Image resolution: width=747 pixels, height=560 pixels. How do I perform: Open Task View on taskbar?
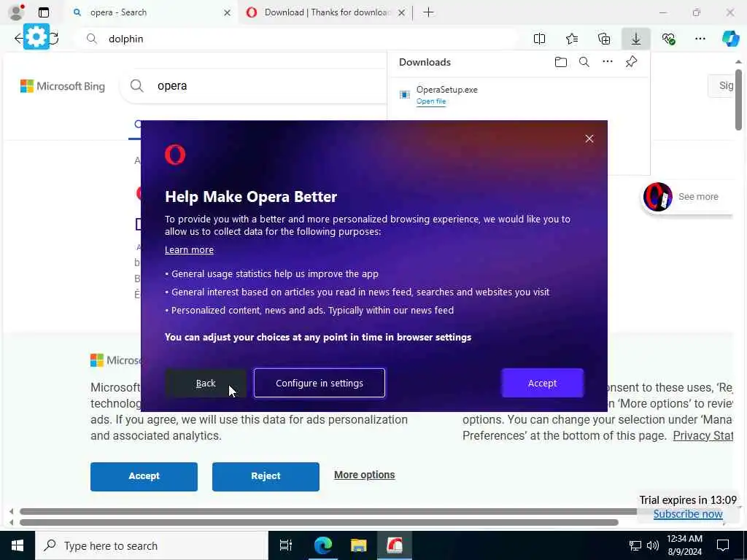pos(285,545)
